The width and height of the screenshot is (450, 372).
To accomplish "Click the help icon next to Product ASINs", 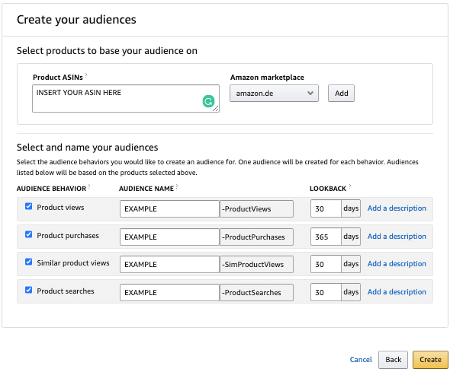I will [x=86, y=75].
